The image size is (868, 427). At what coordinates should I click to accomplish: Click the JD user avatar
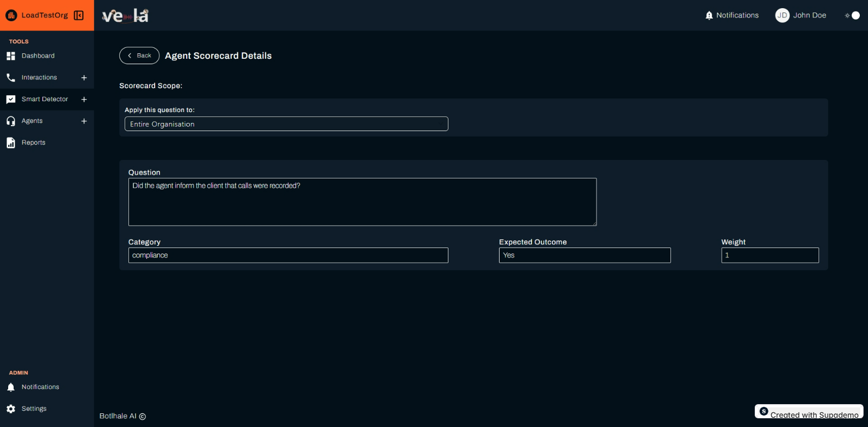pyautogui.click(x=782, y=15)
